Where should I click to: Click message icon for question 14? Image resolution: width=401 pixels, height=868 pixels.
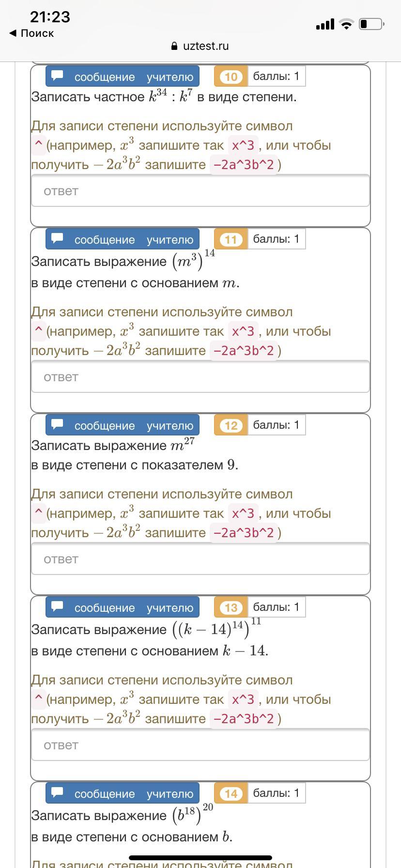pyautogui.click(x=58, y=792)
